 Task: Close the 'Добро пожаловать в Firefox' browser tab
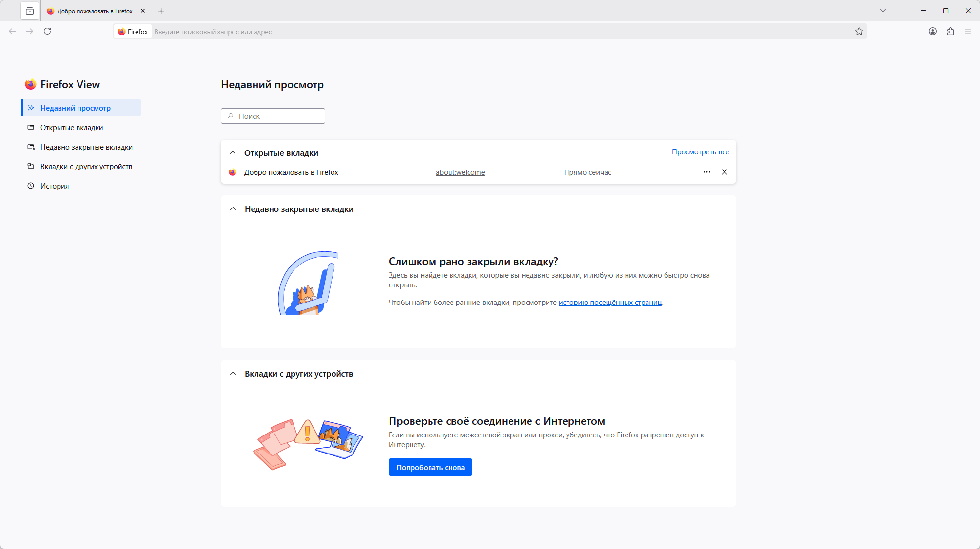[143, 11]
